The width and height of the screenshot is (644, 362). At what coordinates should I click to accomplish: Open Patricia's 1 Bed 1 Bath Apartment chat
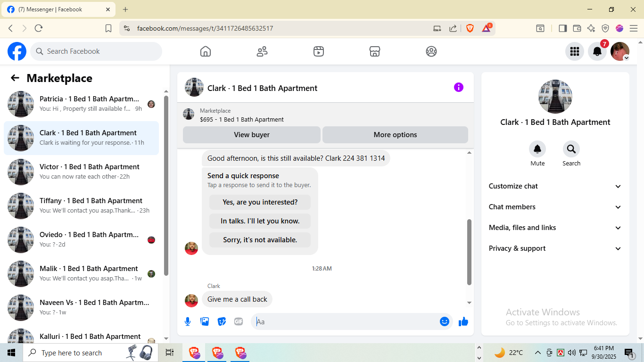pos(81,104)
